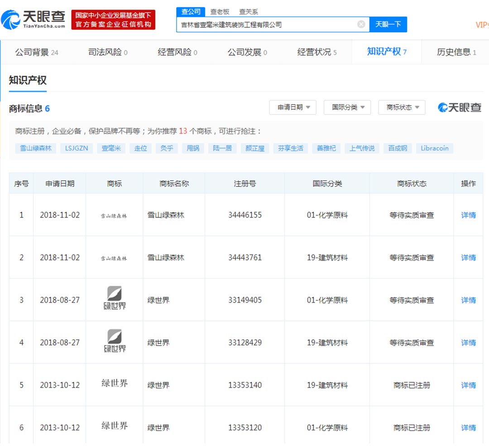The image size is (489, 448).
Task: Click the 天眼查 watermark logo beside the filters
Action: (459, 107)
